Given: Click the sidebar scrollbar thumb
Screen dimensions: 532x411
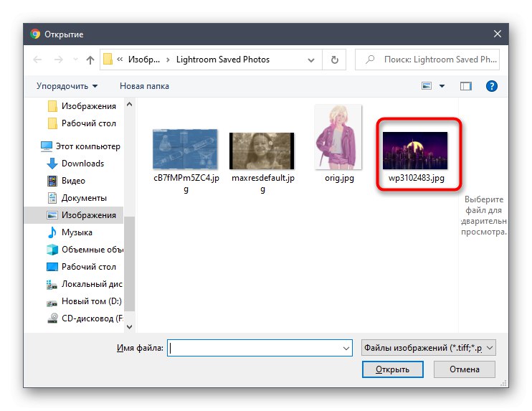Looking at the screenshot, I should click(129, 264).
